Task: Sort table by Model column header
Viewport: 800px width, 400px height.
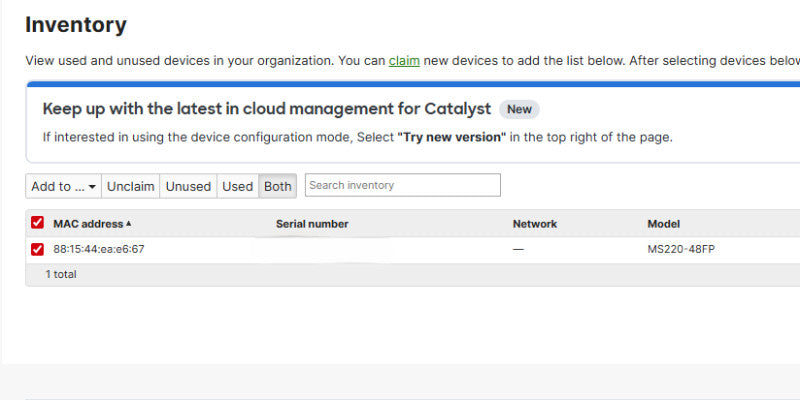Action: tap(664, 224)
